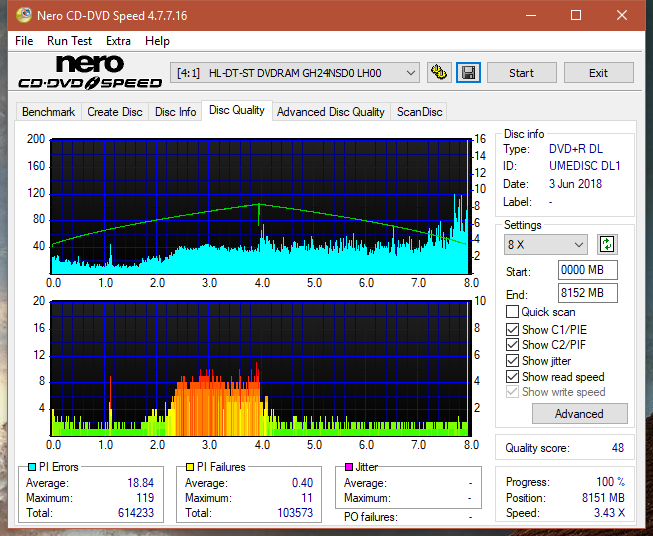Click the Advanced settings button
The height and width of the screenshot is (536, 653).
click(x=579, y=414)
